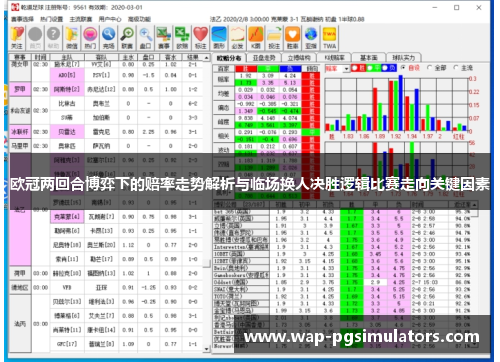The height and width of the screenshot is (362, 500).
Task: Open the 高级功能 menu
Action: pos(139,19)
